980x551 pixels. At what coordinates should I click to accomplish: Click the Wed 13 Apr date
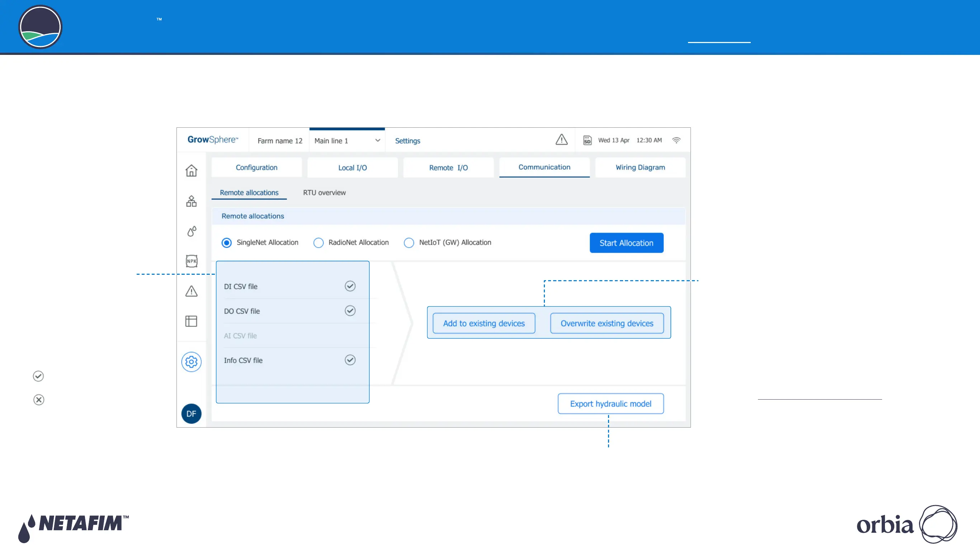pyautogui.click(x=613, y=140)
